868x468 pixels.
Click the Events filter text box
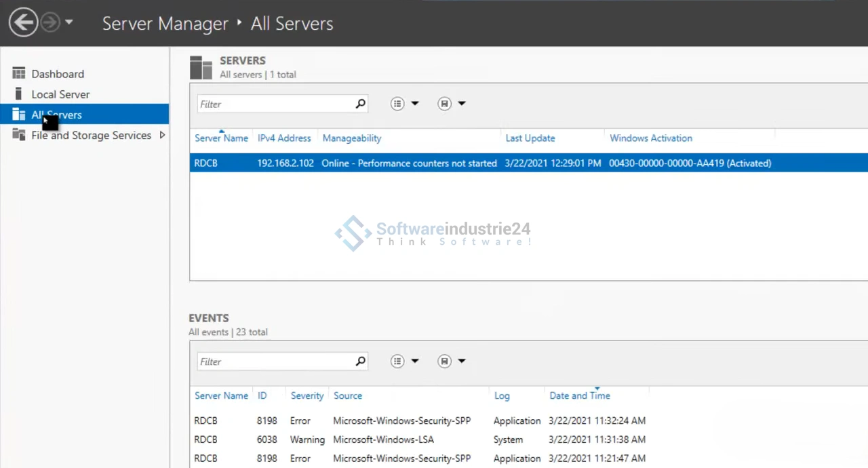tap(275, 362)
